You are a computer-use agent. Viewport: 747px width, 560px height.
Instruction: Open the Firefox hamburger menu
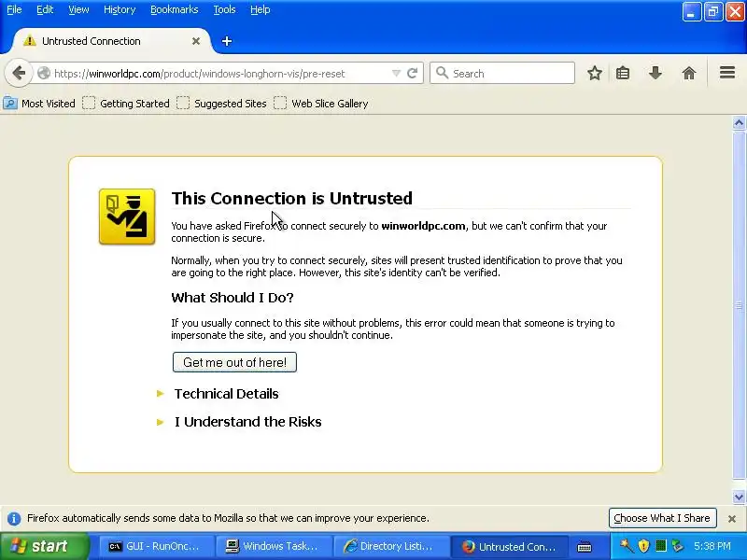727,73
